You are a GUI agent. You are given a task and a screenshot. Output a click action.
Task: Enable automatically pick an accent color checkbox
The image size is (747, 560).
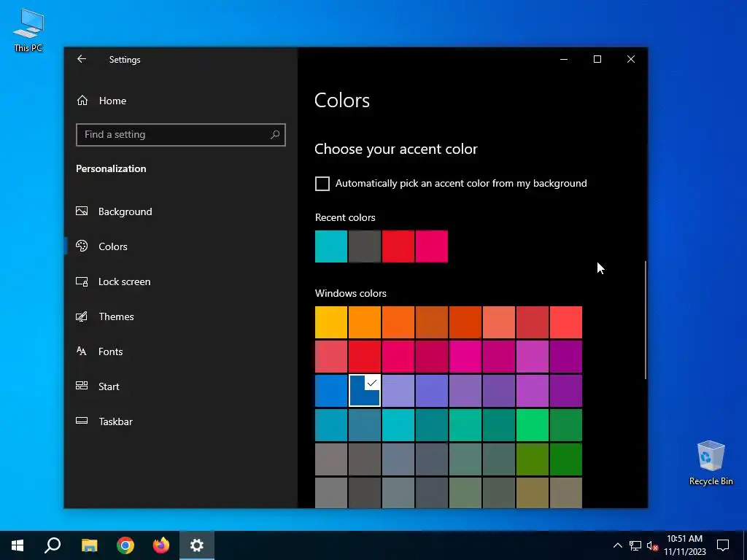322,183
